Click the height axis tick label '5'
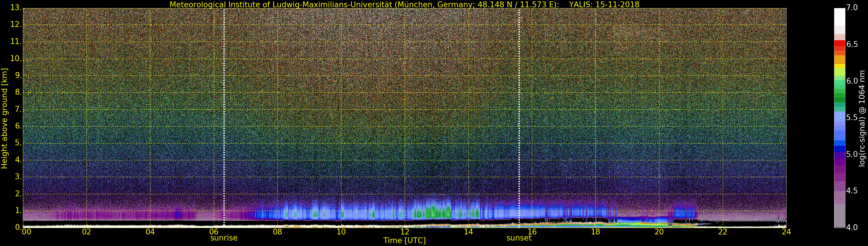The width and height of the screenshot is (868, 246). tap(18, 143)
